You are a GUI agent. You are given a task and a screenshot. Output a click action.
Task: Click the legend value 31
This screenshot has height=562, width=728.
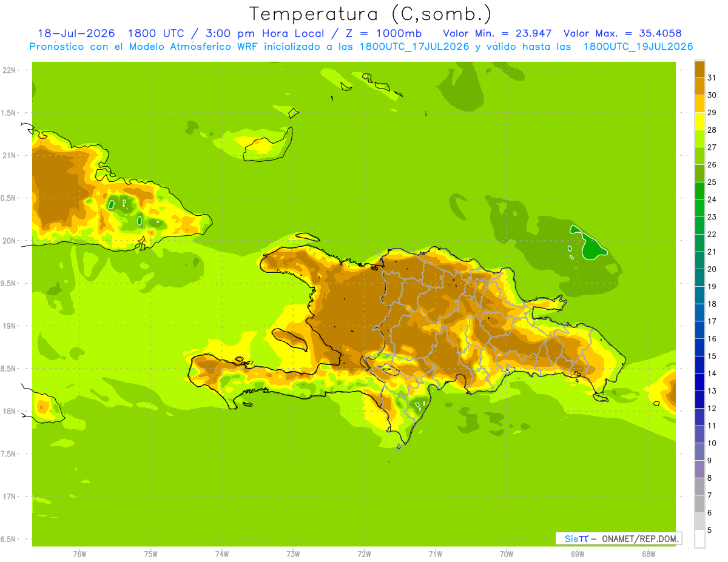point(712,78)
